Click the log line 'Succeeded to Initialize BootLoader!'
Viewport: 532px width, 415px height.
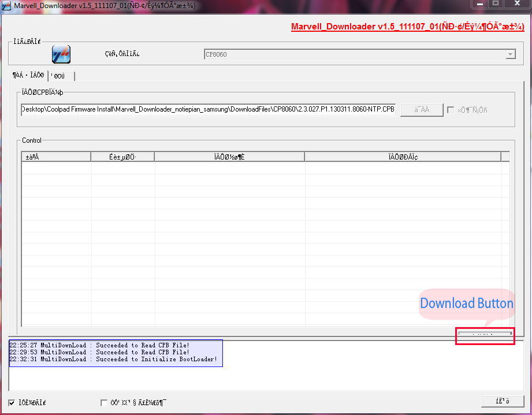pos(113,360)
